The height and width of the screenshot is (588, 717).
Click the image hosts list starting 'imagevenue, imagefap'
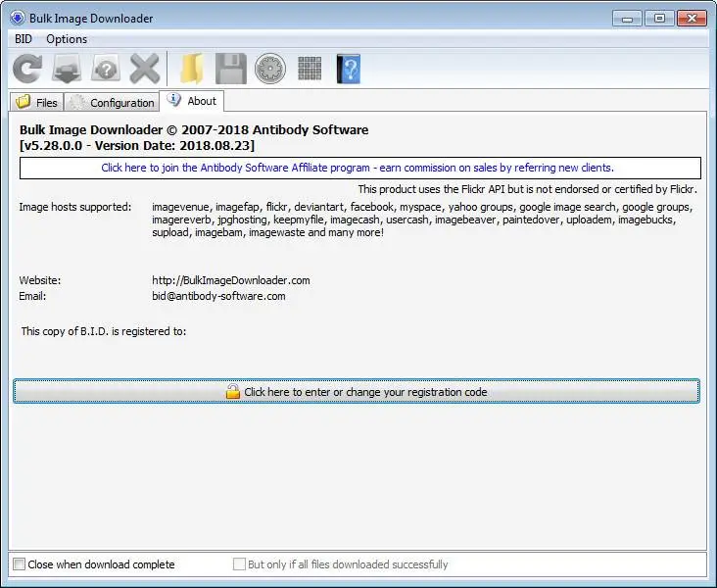pos(422,220)
